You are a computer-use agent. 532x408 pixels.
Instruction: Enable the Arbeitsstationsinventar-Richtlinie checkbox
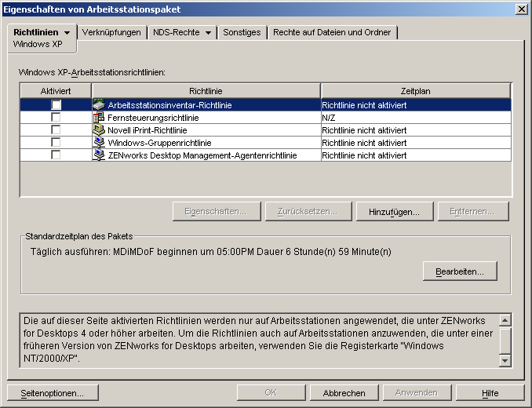pyautogui.click(x=56, y=104)
